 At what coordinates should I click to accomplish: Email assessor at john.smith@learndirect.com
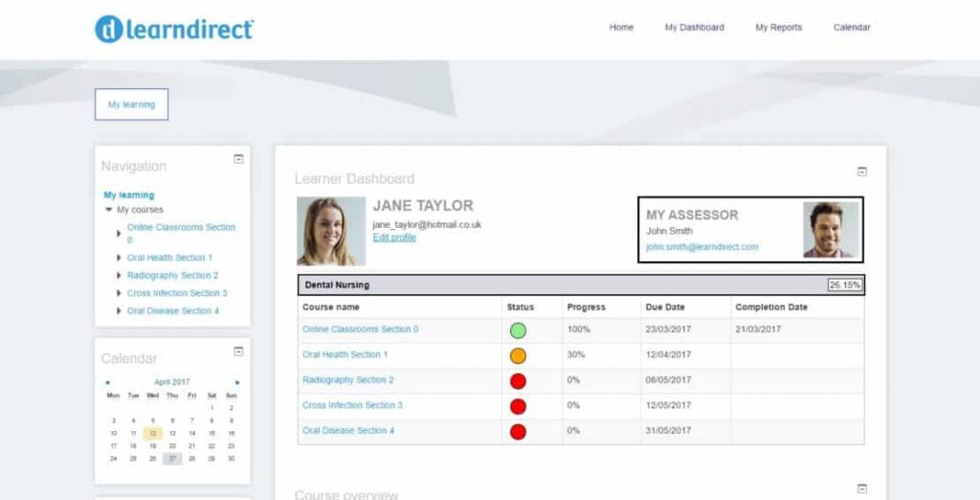click(702, 247)
